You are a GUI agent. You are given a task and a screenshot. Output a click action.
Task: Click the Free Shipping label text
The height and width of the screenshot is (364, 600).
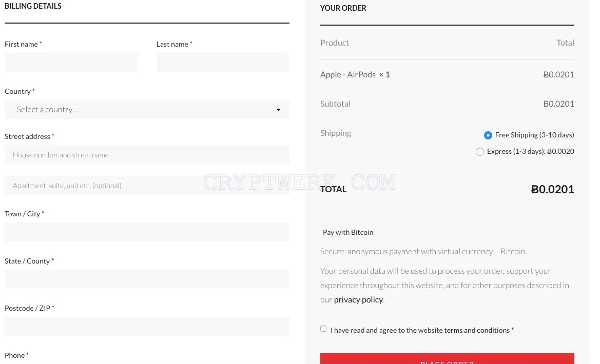point(535,135)
